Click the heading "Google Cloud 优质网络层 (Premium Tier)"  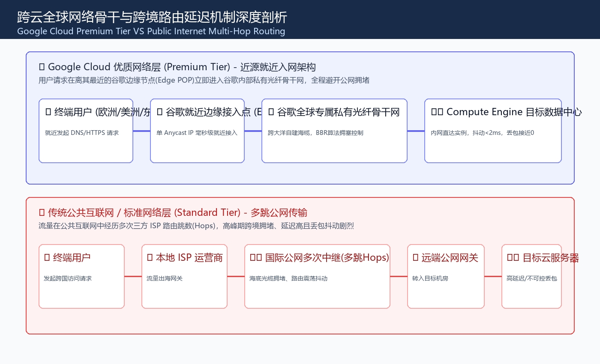177,67
